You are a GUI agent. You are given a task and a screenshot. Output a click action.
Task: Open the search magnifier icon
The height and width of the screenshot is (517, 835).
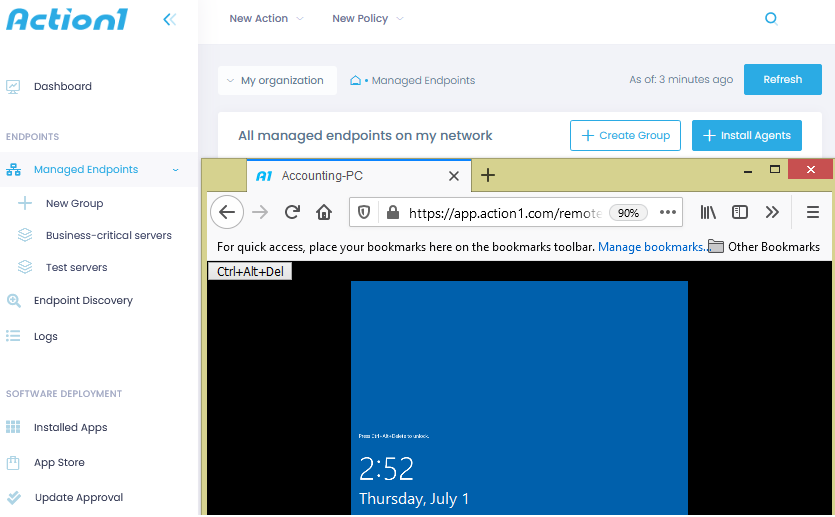tap(771, 19)
